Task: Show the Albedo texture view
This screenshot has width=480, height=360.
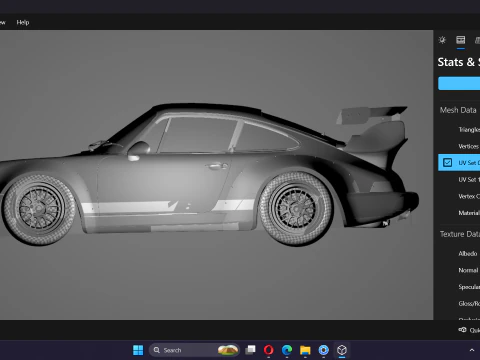Action: click(459, 253)
